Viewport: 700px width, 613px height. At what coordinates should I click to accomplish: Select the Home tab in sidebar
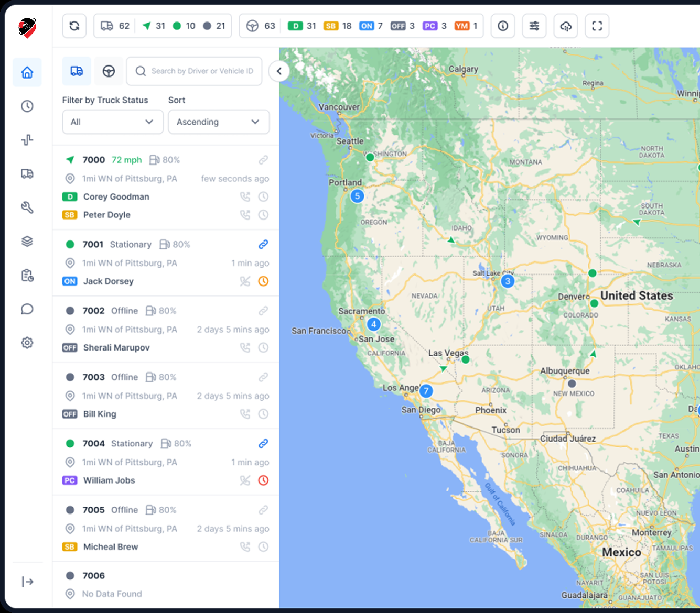27,72
